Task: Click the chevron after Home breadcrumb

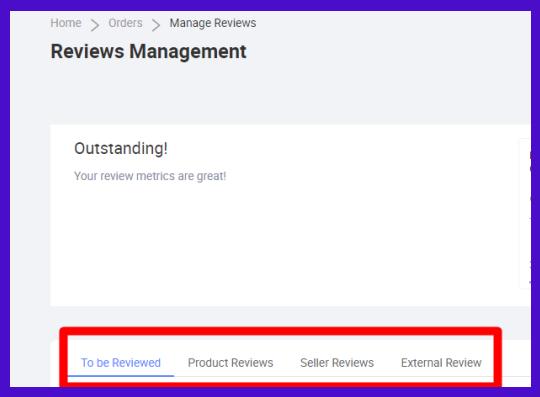Action: [x=95, y=25]
